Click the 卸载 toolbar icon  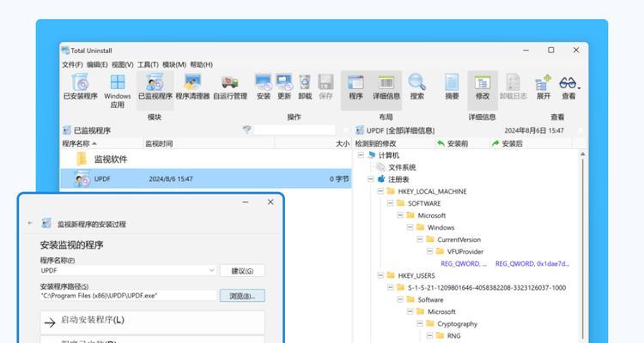(305, 82)
